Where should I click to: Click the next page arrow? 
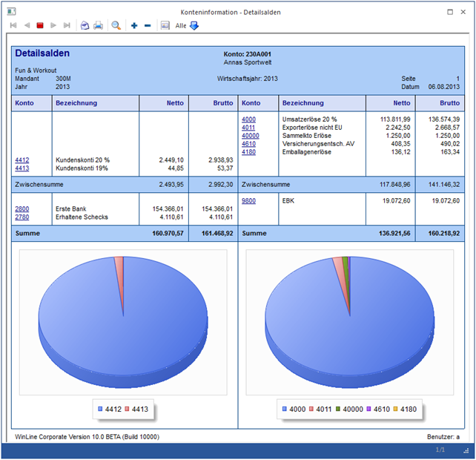(x=53, y=25)
